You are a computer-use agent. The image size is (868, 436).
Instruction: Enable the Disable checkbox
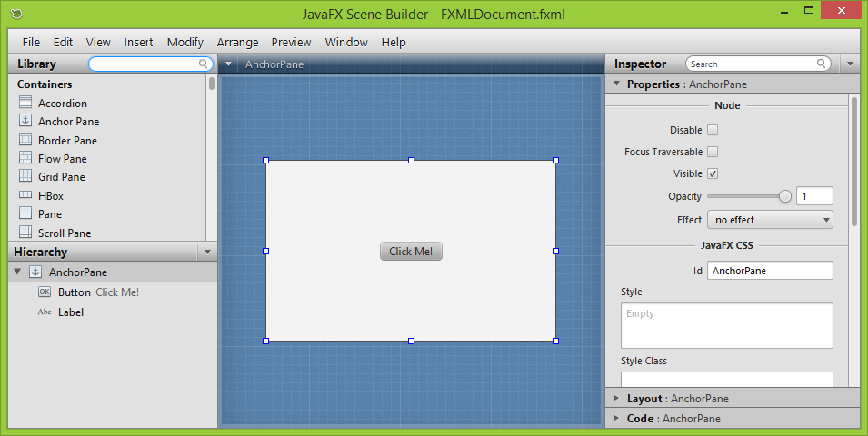click(x=713, y=130)
